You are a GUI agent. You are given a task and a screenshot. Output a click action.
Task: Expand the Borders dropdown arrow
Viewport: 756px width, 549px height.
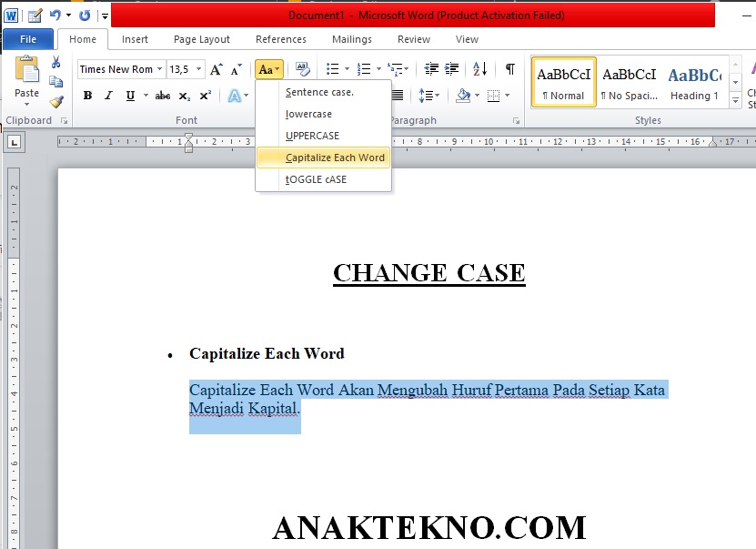click(507, 96)
